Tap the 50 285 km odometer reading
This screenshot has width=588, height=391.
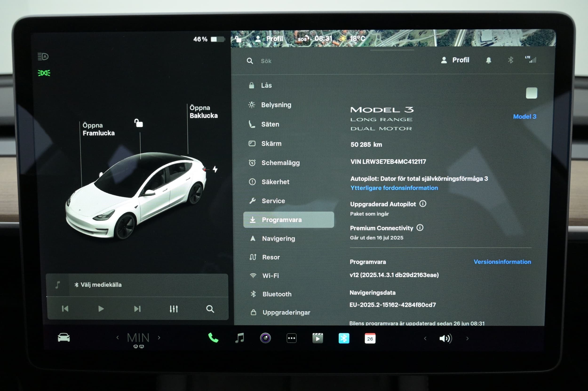[x=366, y=144]
